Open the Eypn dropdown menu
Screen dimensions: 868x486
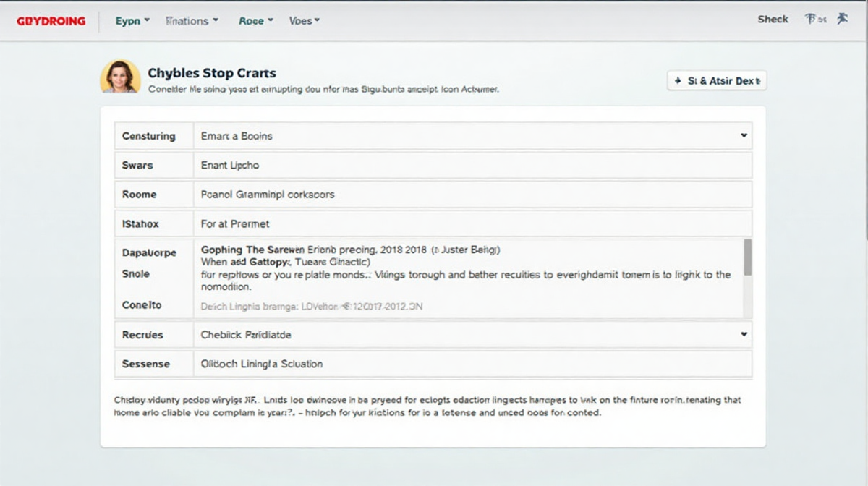pos(132,21)
